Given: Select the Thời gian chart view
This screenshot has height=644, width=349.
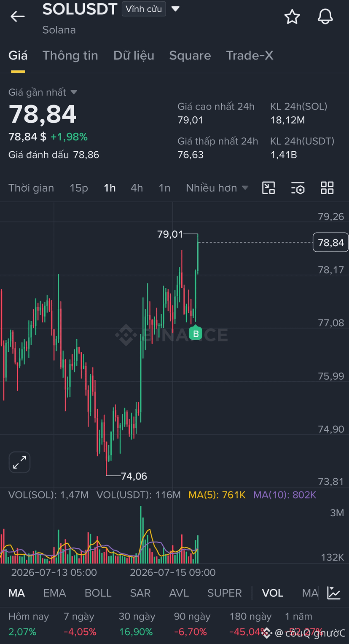Looking at the screenshot, I should [x=31, y=188].
